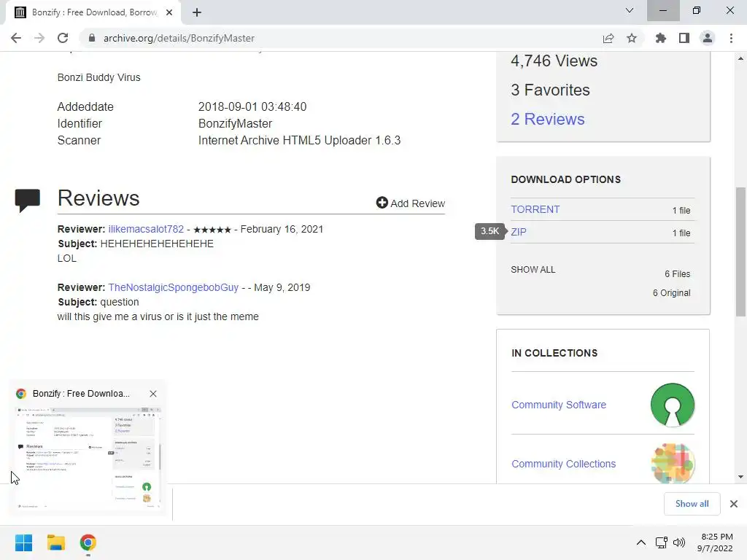Screen dimensions: 747x560
Task: Go back with browser back arrow
Action: point(16,38)
